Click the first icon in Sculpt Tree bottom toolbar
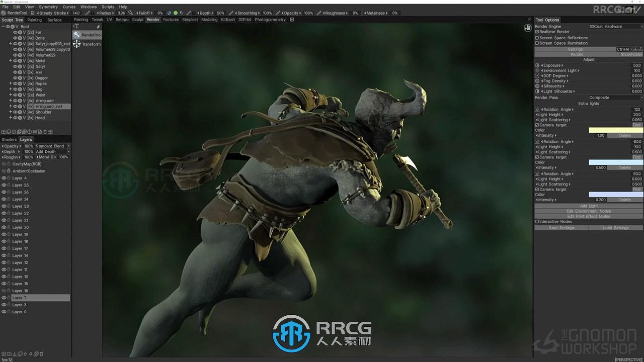The width and height of the screenshot is (644, 362). (x=4, y=132)
